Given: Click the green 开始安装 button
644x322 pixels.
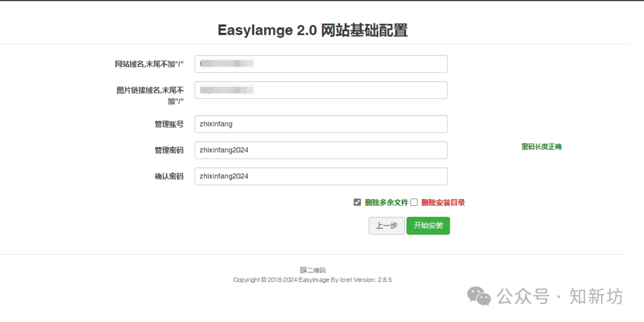Looking at the screenshot, I should [428, 226].
